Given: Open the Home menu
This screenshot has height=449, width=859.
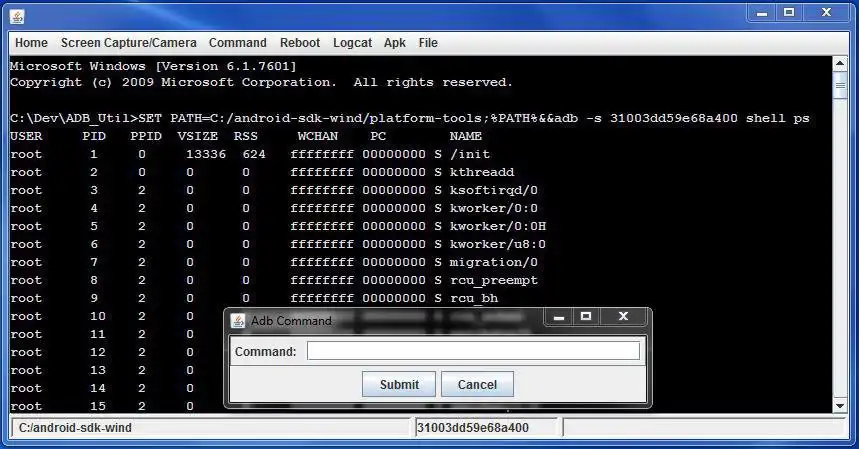Looking at the screenshot, I should [31, 43].
